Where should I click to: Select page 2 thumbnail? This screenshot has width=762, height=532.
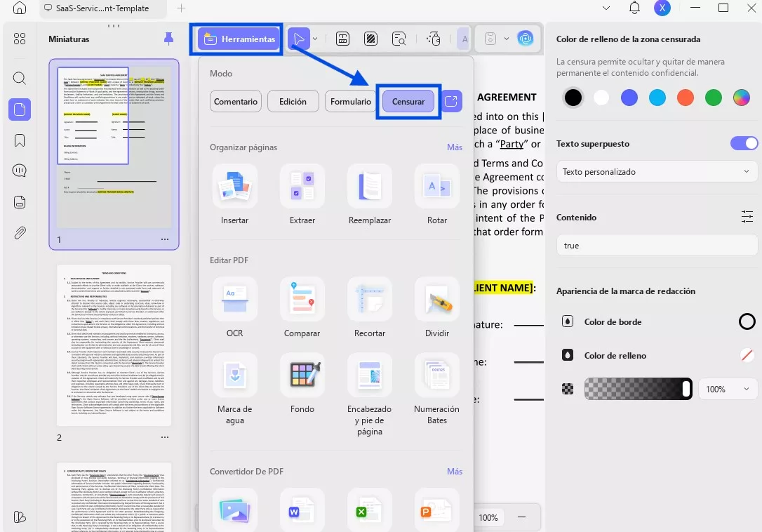[x=114, y=345]
